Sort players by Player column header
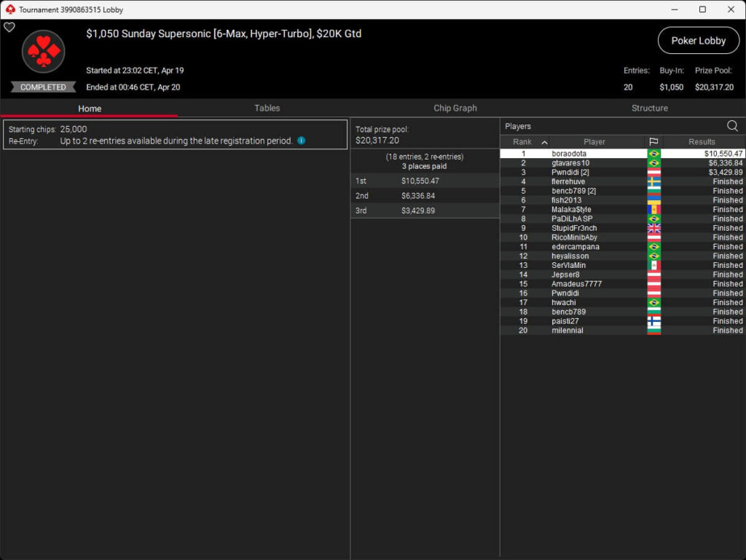This screenshot has height=560, width=746. 594,142
